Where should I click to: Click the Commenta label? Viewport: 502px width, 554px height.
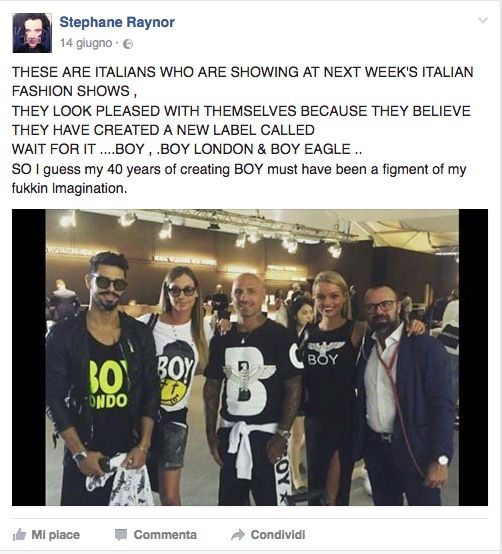[165, 535]
